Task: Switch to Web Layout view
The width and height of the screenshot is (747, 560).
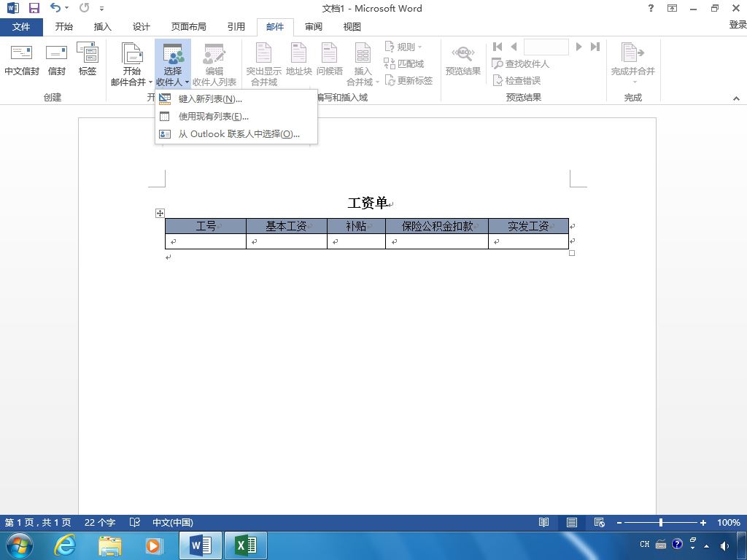Action: pos(600,522)
